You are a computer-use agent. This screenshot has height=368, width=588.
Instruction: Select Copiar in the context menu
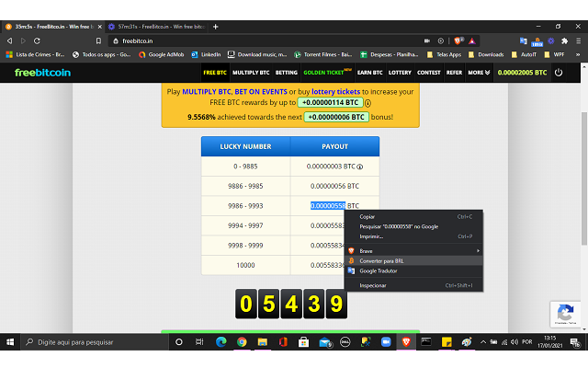pos(413,217)
